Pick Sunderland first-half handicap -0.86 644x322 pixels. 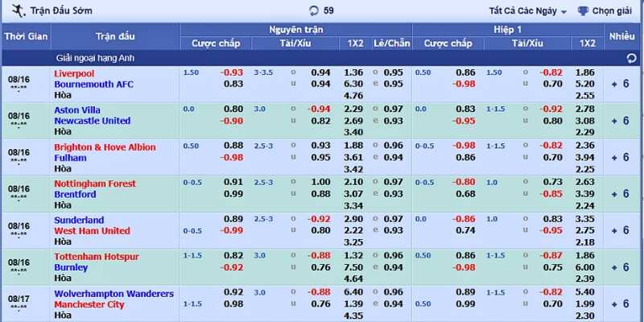[x=464, y=219]
